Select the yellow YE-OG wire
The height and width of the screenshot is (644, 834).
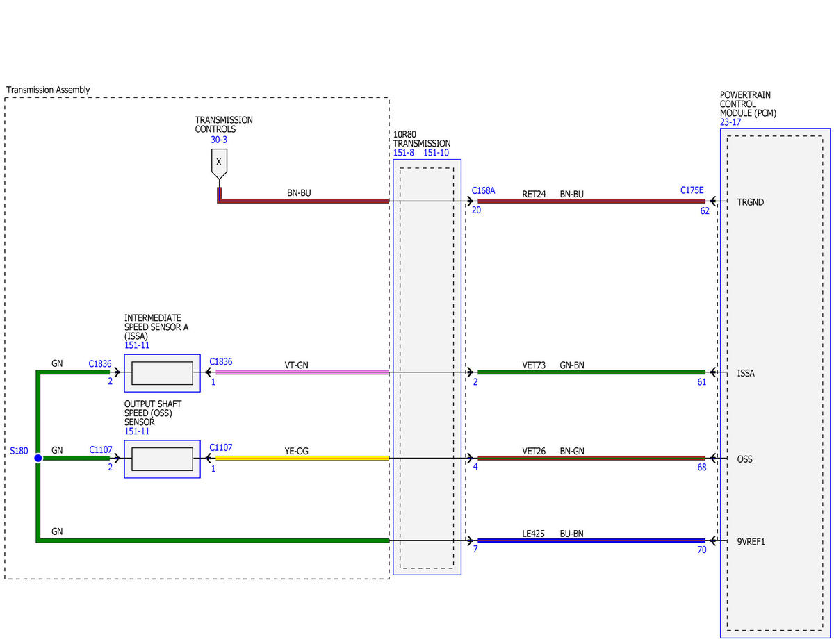302,459
